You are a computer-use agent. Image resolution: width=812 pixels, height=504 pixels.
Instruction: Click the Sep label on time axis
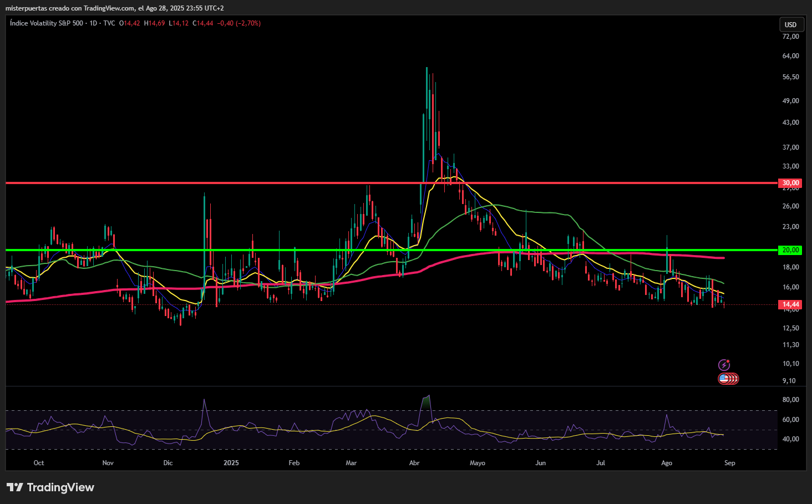pos(729,463)
